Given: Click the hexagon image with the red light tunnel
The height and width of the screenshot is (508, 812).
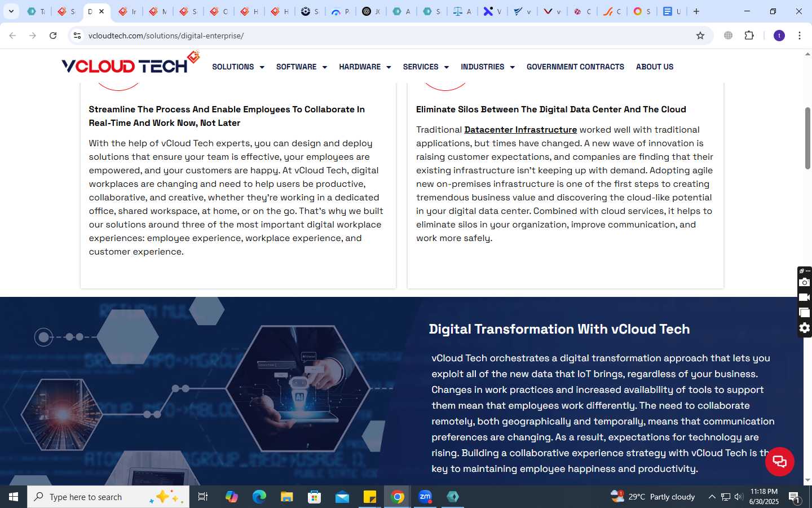Looking at the screenshot, I should (62, 414).
